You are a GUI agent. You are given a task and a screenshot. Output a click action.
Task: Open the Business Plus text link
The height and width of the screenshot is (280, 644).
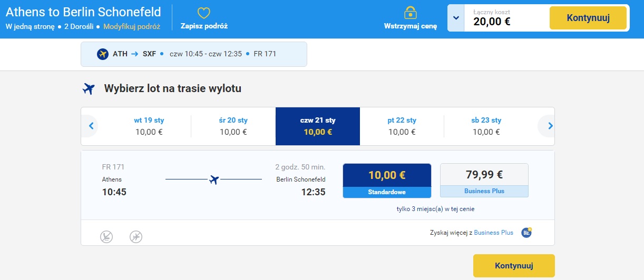494,232
